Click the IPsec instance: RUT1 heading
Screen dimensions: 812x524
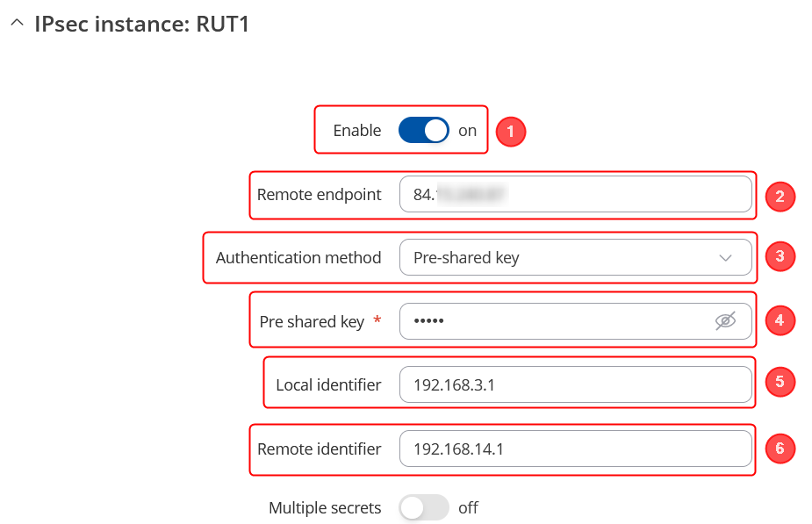pos(142,25)
